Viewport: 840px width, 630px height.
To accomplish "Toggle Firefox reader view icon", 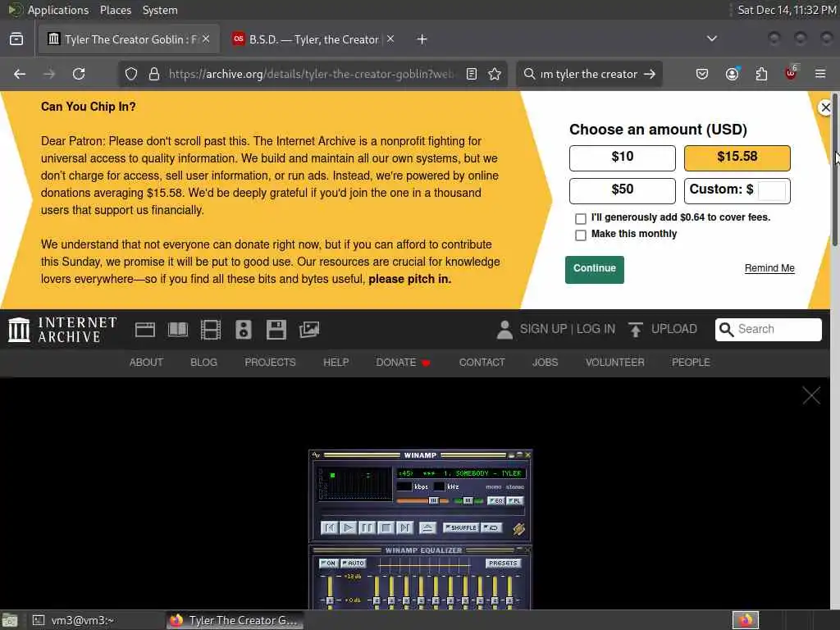I will tap(472, 74).
